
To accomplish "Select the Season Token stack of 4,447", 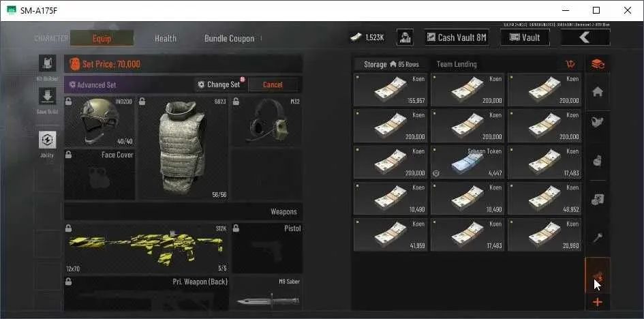I will (467, 162).
